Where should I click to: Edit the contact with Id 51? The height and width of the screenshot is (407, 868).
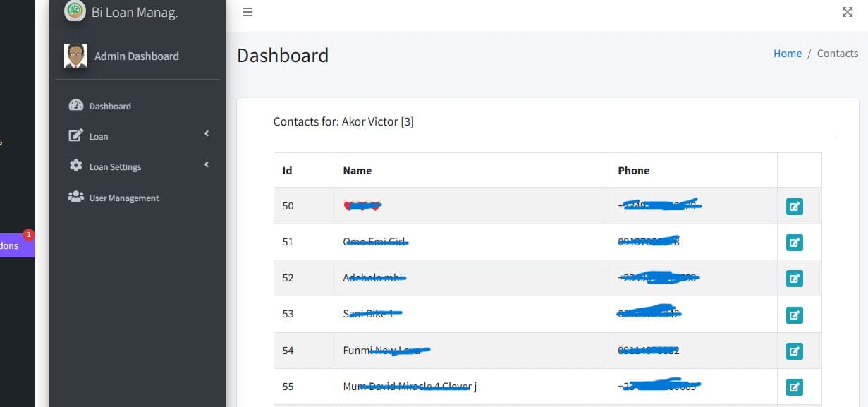[794, 243]
